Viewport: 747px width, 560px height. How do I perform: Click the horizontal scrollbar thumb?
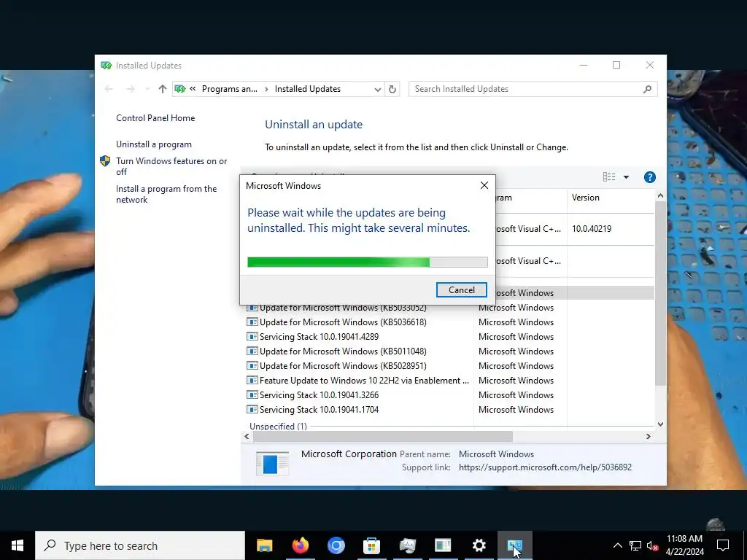382,436
